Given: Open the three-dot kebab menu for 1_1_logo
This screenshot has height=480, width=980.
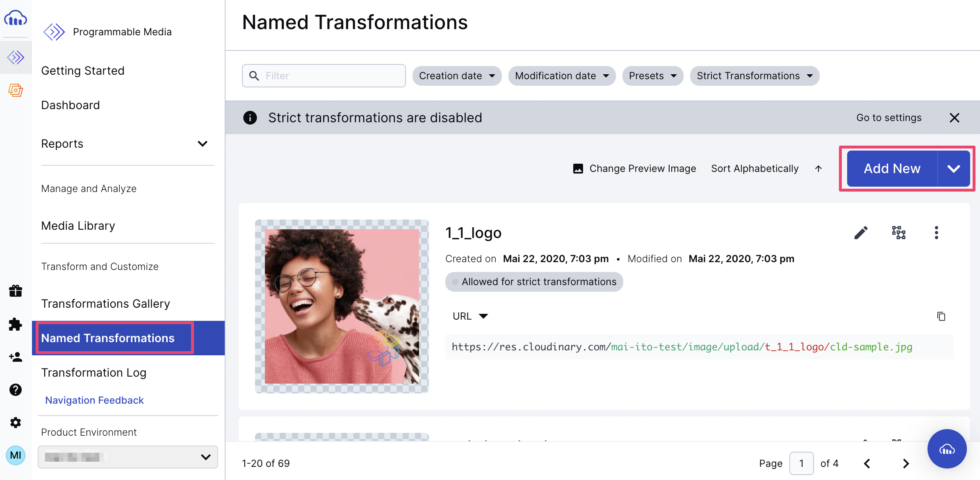Looking at the screenshot, I should 936,232.
